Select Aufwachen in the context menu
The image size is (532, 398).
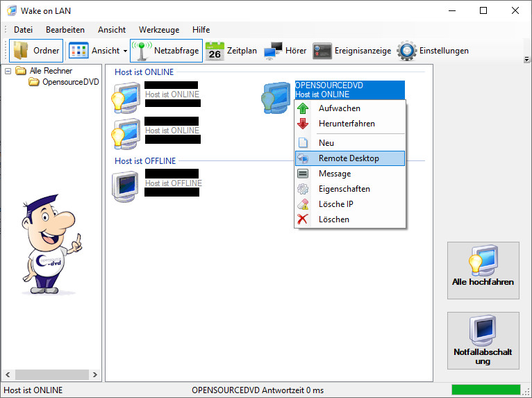(x=339, y=108)
